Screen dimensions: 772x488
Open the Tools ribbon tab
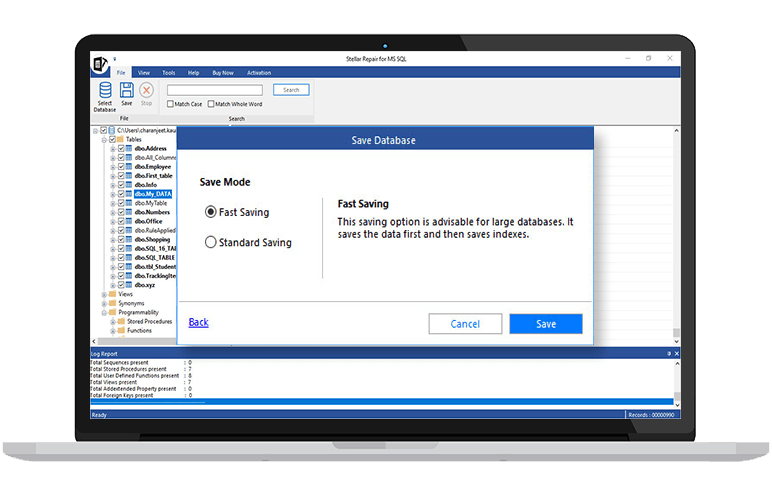point(169,72)
